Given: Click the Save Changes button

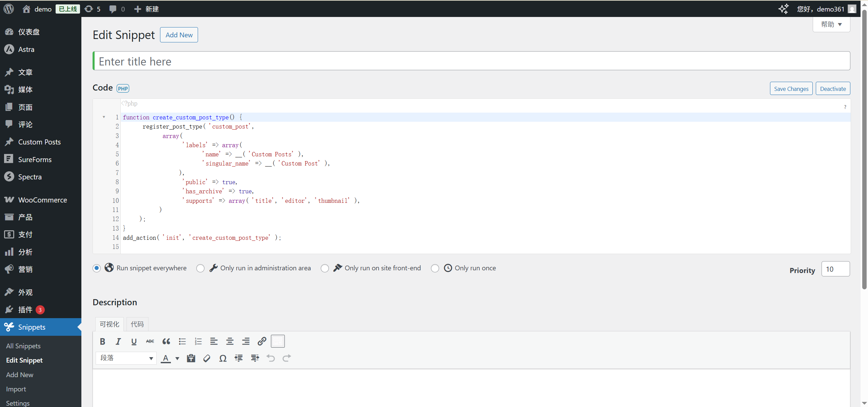Looking at the screenshot, I should (791, 89).
